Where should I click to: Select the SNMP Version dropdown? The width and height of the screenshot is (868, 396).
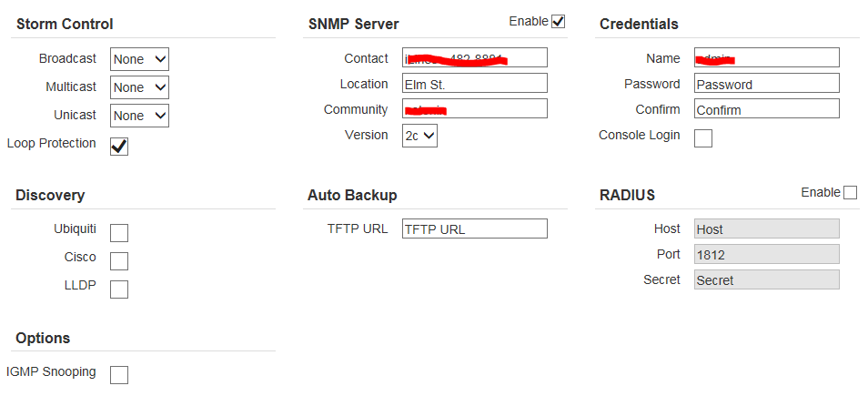[x=419, y=136]
